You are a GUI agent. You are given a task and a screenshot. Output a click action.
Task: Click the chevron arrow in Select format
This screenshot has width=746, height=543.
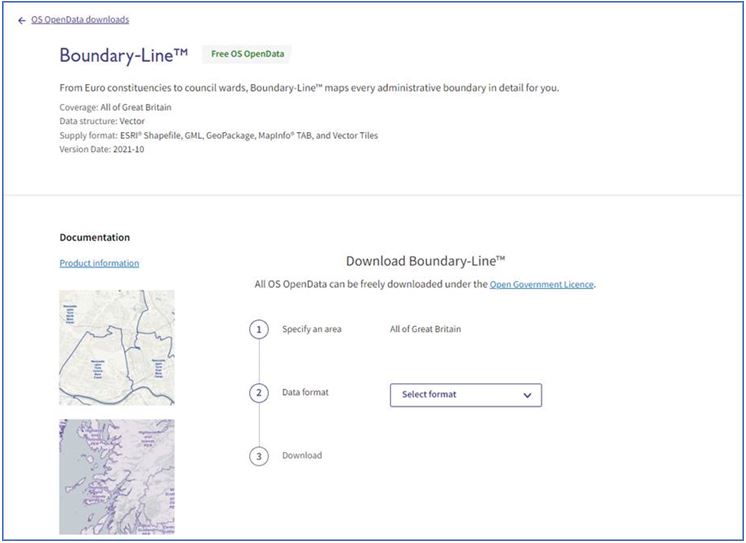[x=527, y=395]
